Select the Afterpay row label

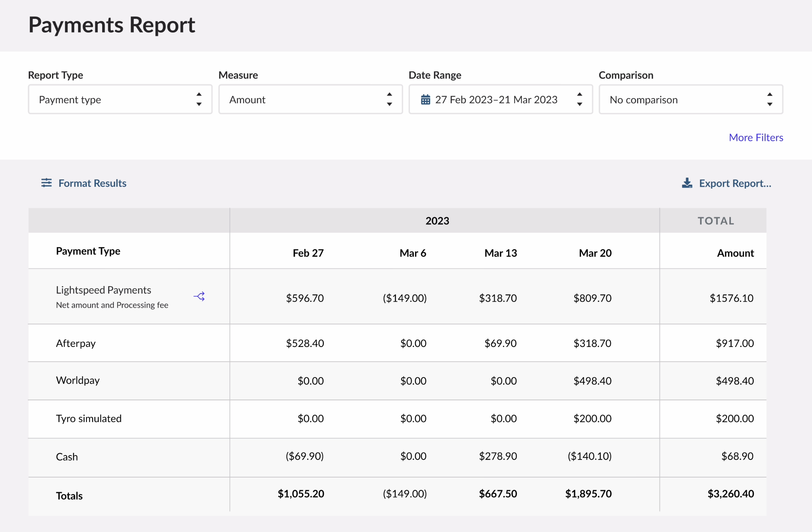(x=76, y=343)
